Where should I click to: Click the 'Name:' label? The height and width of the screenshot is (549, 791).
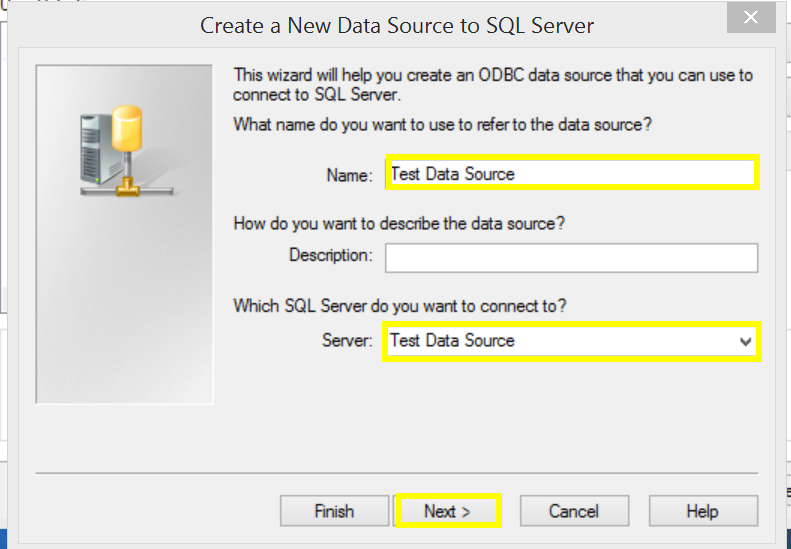coord(350,175)
